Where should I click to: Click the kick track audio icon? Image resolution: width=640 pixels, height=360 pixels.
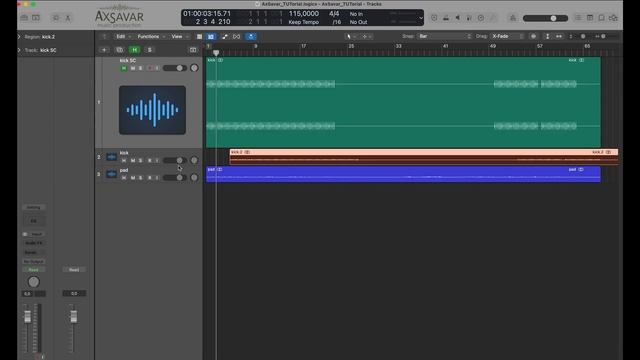point(111,157)
